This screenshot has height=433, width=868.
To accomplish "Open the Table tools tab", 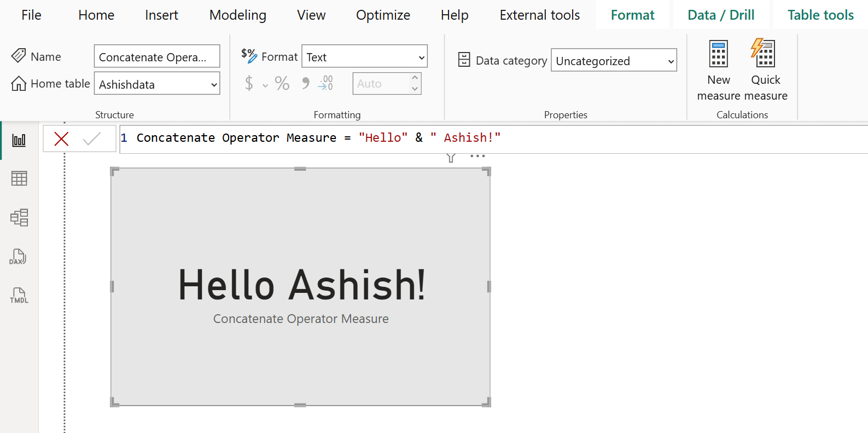I will (x=820, y=15).
